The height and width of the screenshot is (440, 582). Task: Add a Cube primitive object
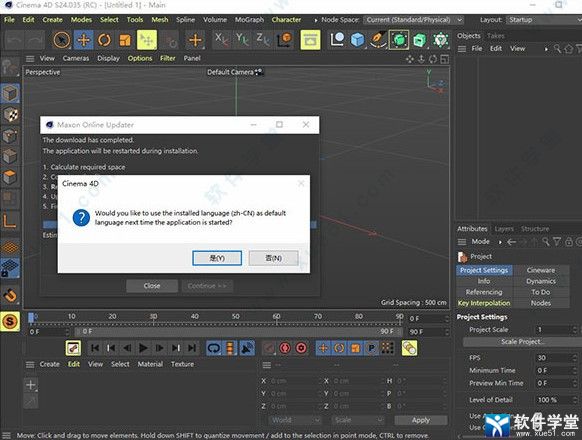(x=357, y=40)
